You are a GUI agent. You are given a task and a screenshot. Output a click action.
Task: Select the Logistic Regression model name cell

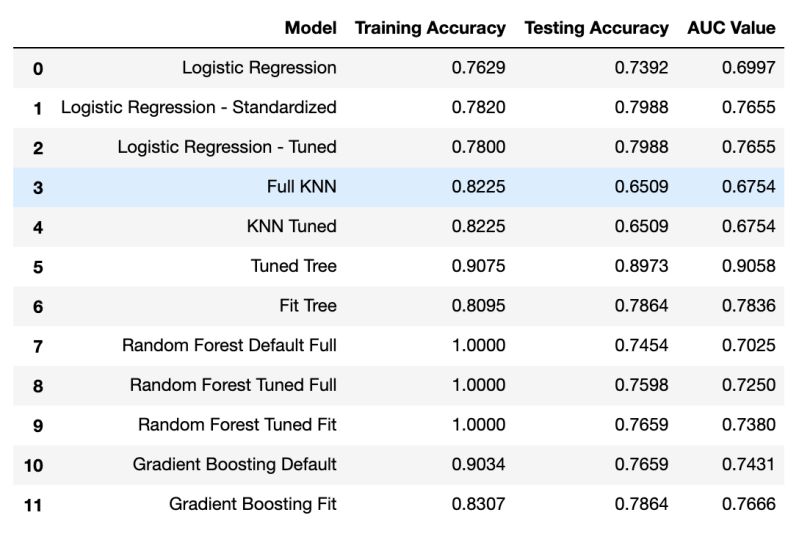coord(259,67)
